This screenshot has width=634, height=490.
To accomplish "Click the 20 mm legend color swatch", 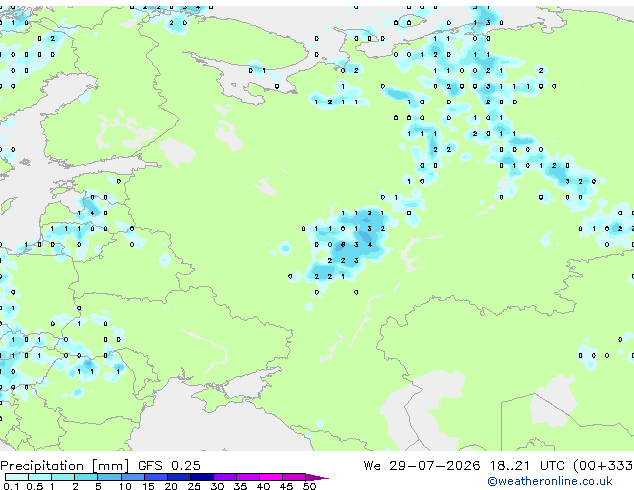I will 178,477.
